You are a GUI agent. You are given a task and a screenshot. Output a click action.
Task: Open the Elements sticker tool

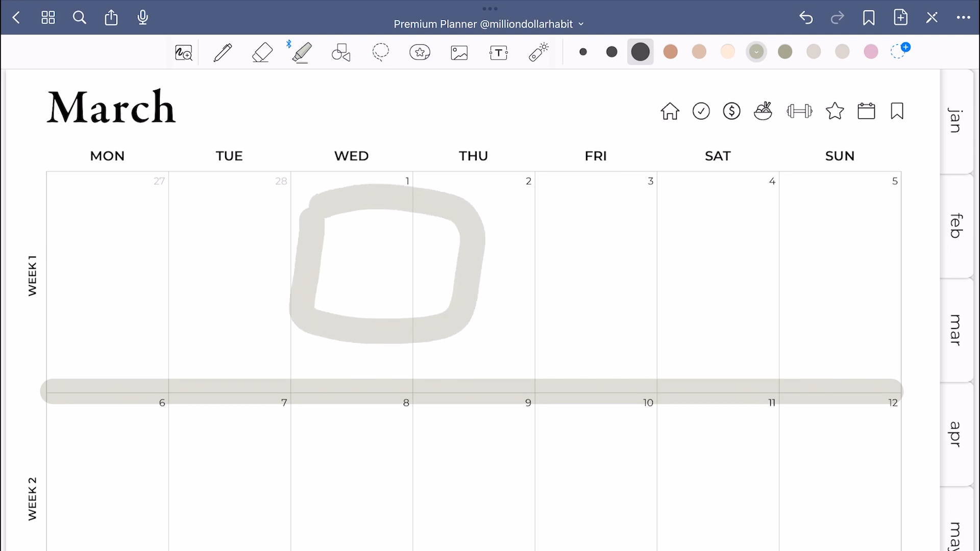pyautogui.click(x=420, y=52)
